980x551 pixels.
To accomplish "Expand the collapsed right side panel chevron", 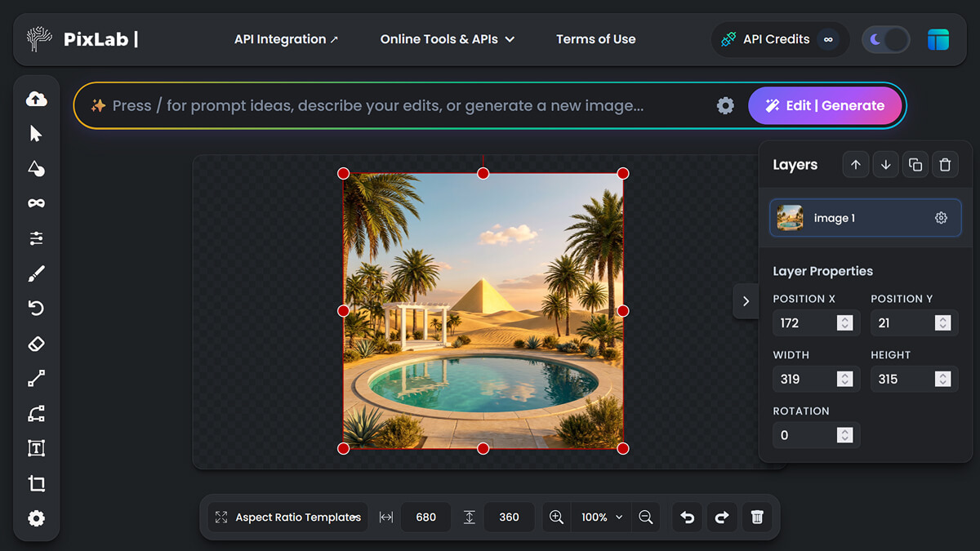I will (746, 300).
